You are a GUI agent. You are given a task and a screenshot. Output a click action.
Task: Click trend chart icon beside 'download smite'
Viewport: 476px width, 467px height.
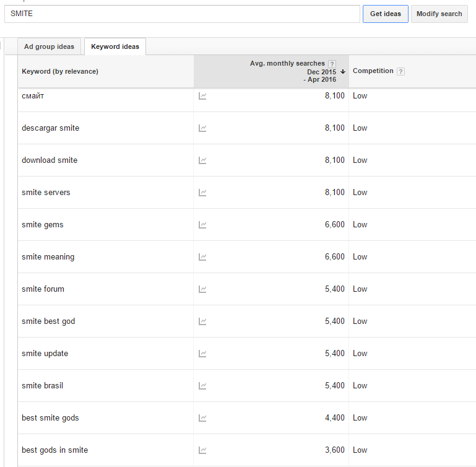click(202, 160)
